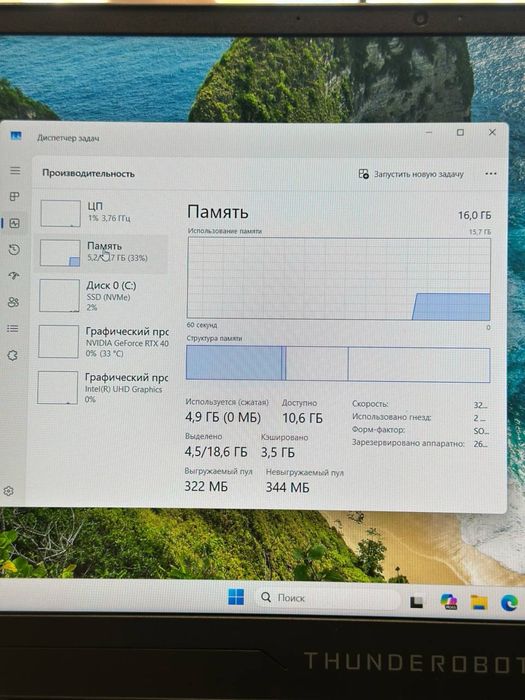Click the memory usage graph
Viewport: 525px width, 700px height.
(x=339, y=279)
